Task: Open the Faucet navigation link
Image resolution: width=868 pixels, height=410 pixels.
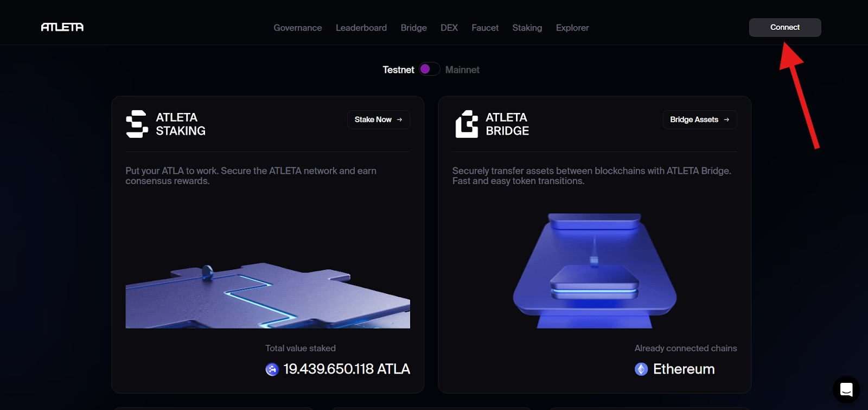Action: pos(485,28)
